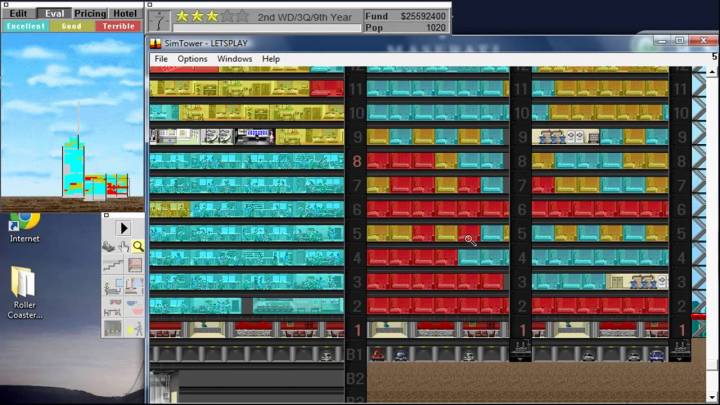Open the Roller Coaster desktop folder

(24, 283)
